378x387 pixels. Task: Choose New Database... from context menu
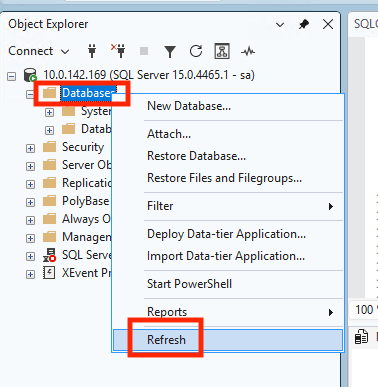[x=227, y=106]
